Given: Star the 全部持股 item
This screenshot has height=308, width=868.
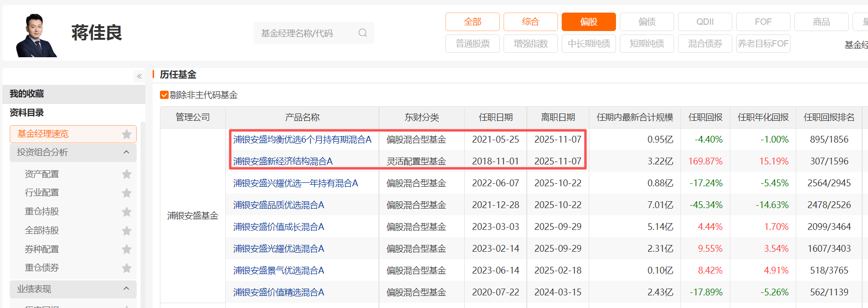Looking at the screenshot, I should 127,230.
